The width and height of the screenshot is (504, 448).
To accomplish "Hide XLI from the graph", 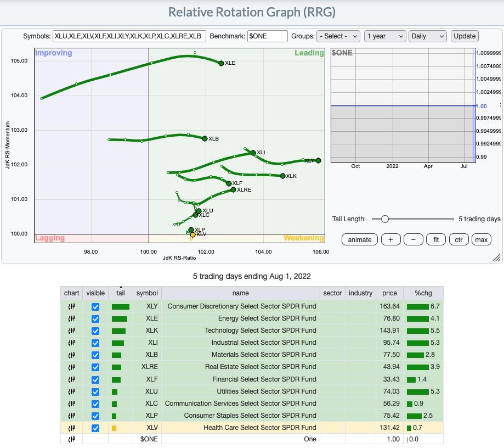I will (95, 343).
